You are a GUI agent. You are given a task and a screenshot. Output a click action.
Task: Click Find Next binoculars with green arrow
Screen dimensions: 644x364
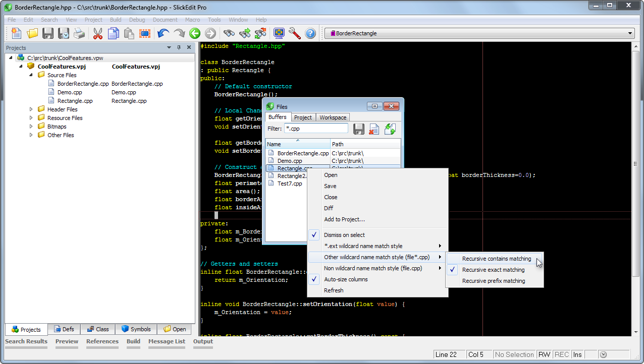(x=245, y=33)
